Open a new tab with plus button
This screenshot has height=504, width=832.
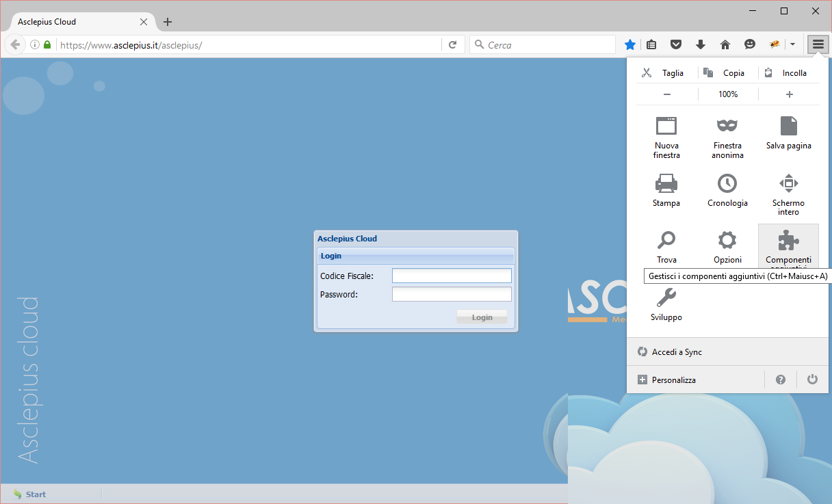[168, 22]
